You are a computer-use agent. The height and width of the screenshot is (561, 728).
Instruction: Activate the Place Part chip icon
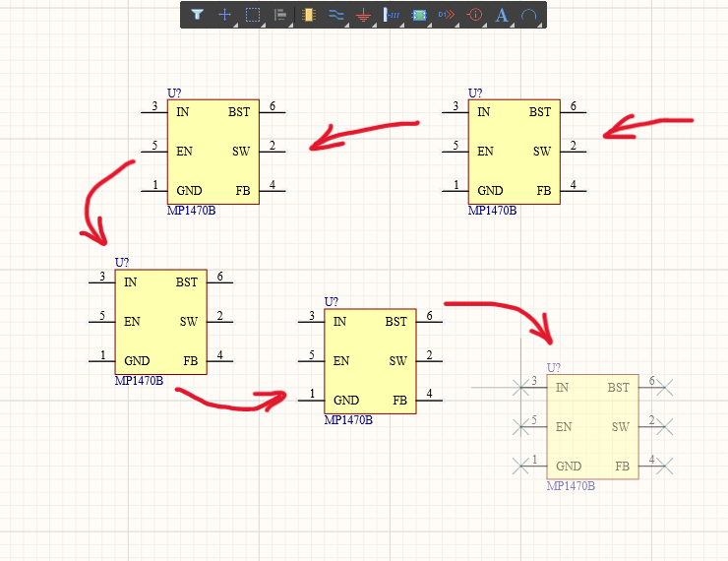[x=309, y=15]
